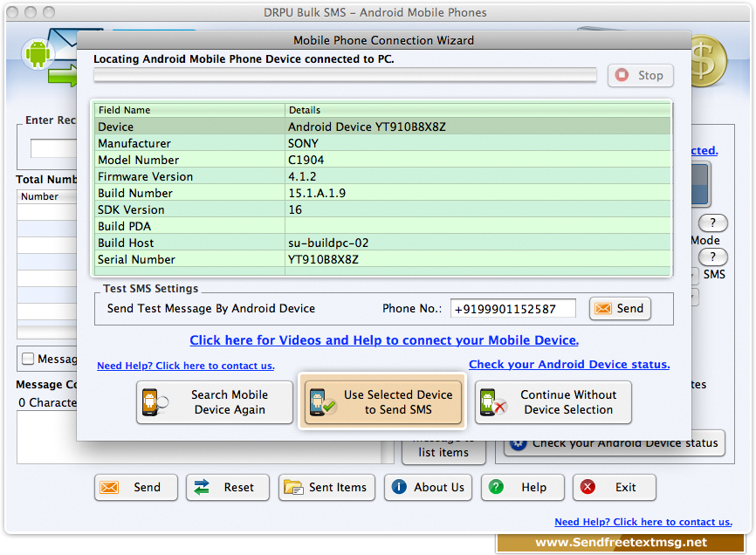Click the Exit button
Screen dimensions: 756x555
pos(615,488)
